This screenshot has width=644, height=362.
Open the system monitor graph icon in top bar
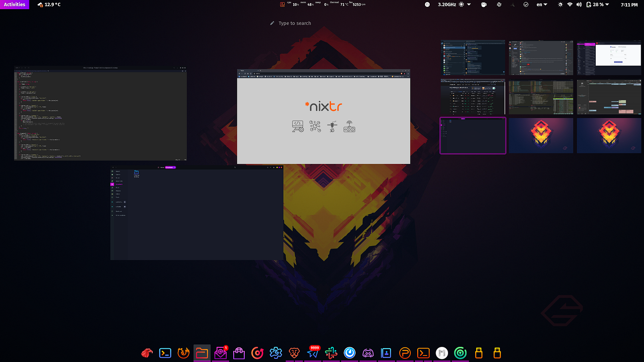[283, 5]
